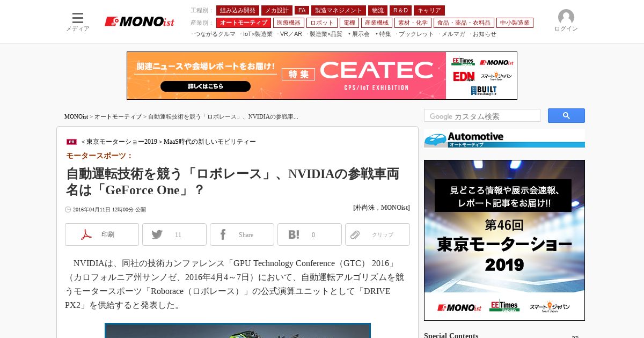This screenshot has height=338, width=644.
Task: Focus the Google カスタム検索 input field
Action: (482, 116)
